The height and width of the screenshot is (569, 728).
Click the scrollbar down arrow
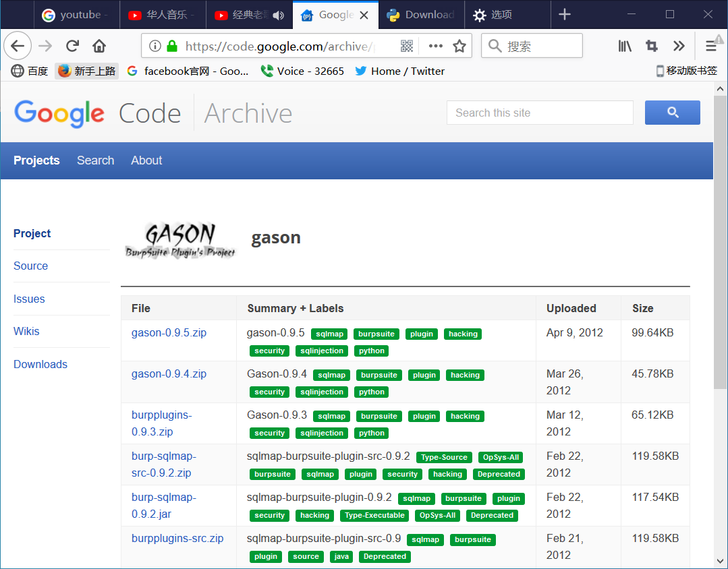pos(720,561)
